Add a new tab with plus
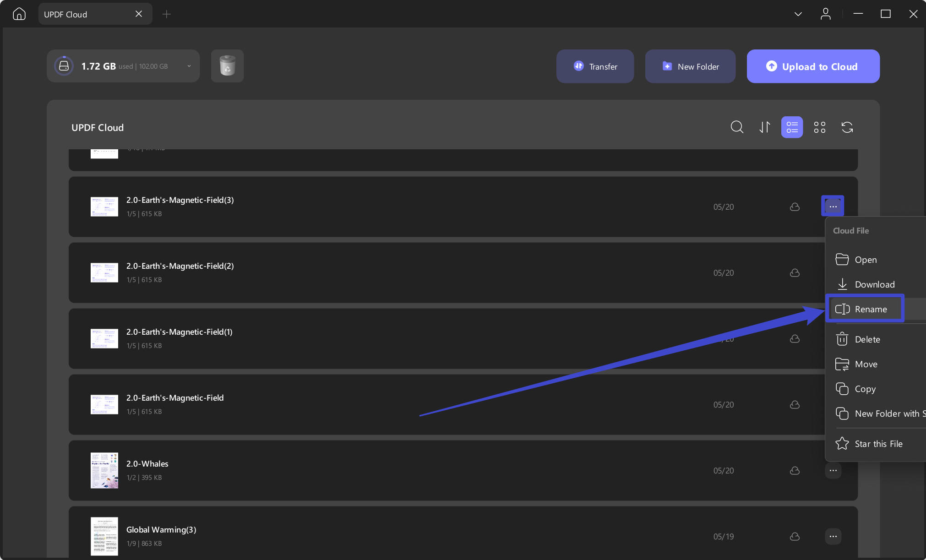Viewport: 926px width, 560px height. tap(167, 14)
